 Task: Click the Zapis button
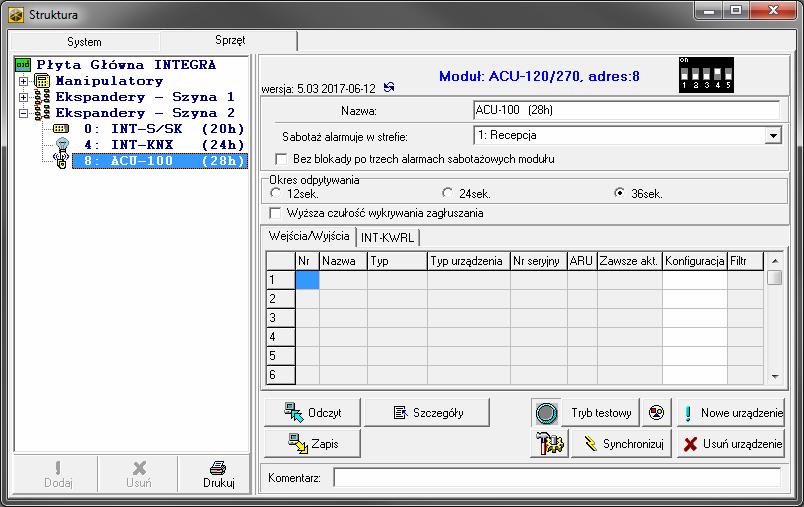point(312,443)
